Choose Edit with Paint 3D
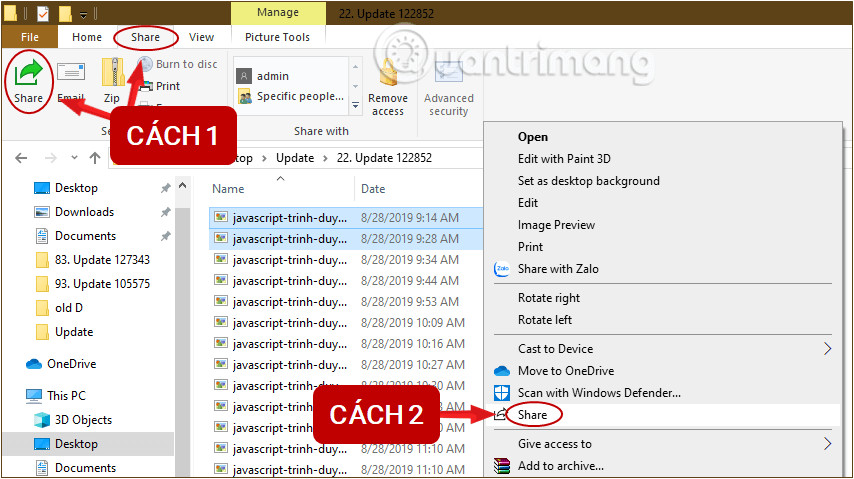 [564, 159]
